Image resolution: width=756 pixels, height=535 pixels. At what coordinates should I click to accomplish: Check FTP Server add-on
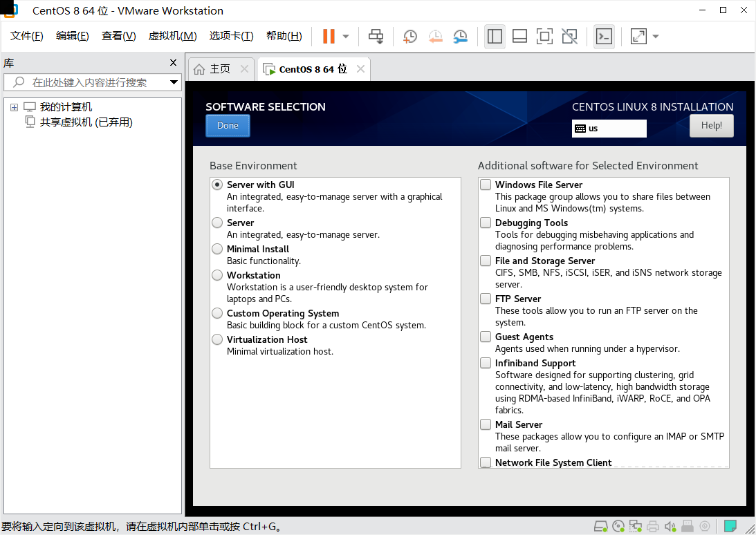[486, 299]
